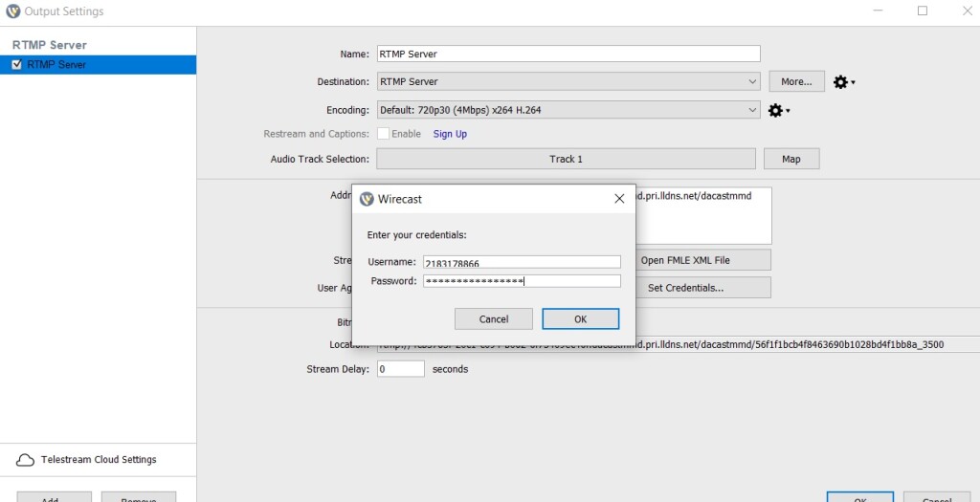Click the Location URL field

coord(679,344)
